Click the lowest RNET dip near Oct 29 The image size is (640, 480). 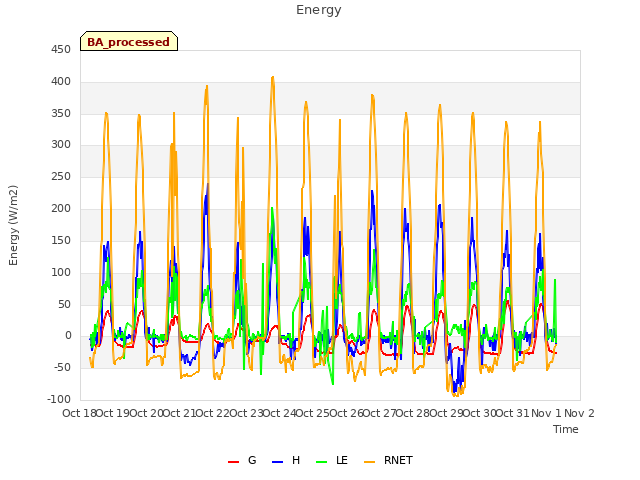coord(456,395)
